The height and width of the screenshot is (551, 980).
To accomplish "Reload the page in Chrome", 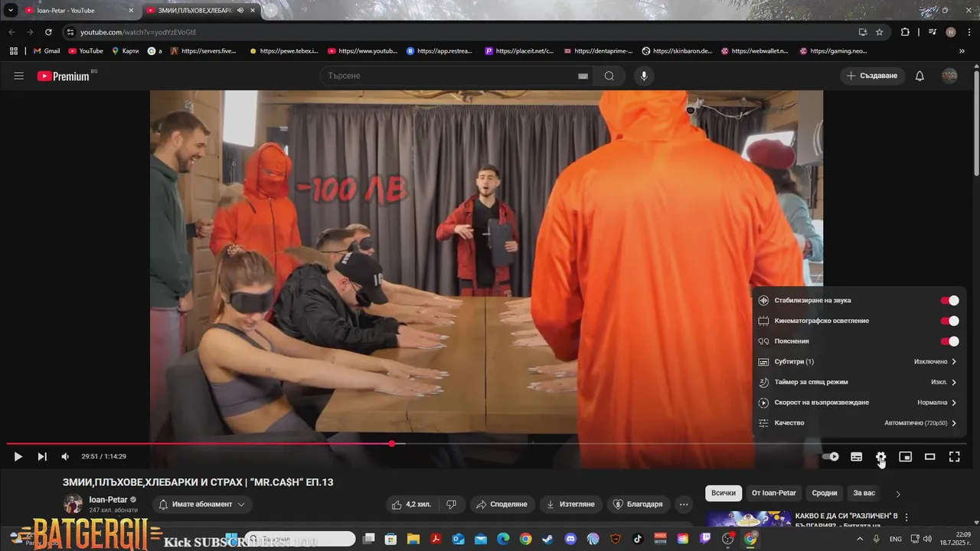I will pos(48,32).
